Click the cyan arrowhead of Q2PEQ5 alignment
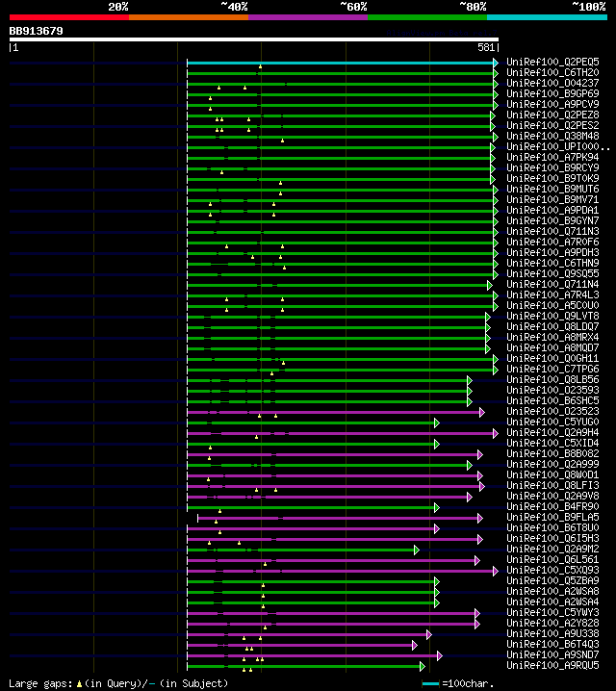 click(x=496, y=63)
